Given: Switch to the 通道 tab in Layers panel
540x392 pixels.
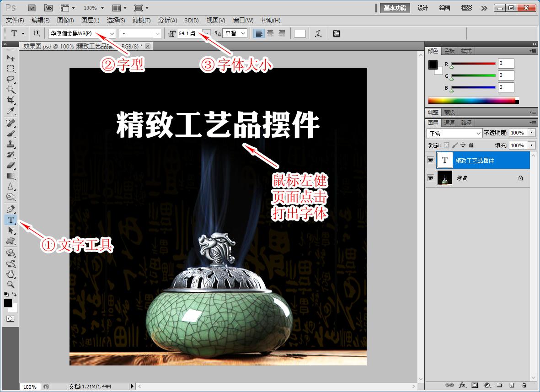Looking at the screenshot, I should (449, 122).
